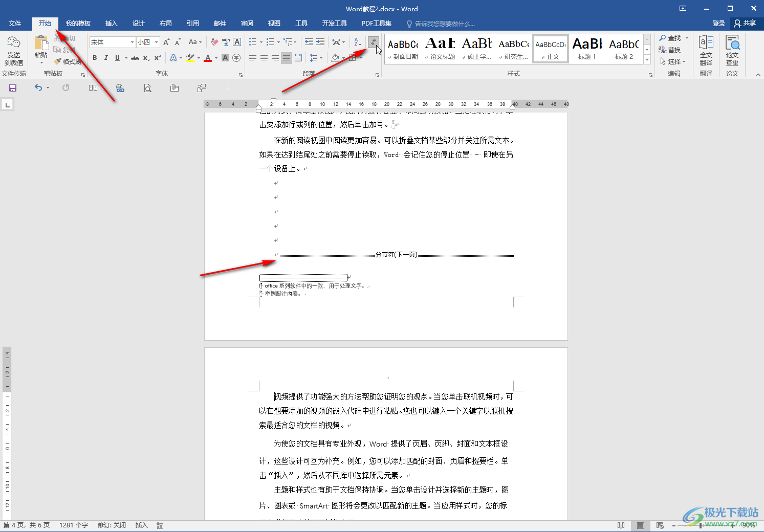764x532 pixels.
Task: Open the File (文件) tab
Action: pos(15,24)
